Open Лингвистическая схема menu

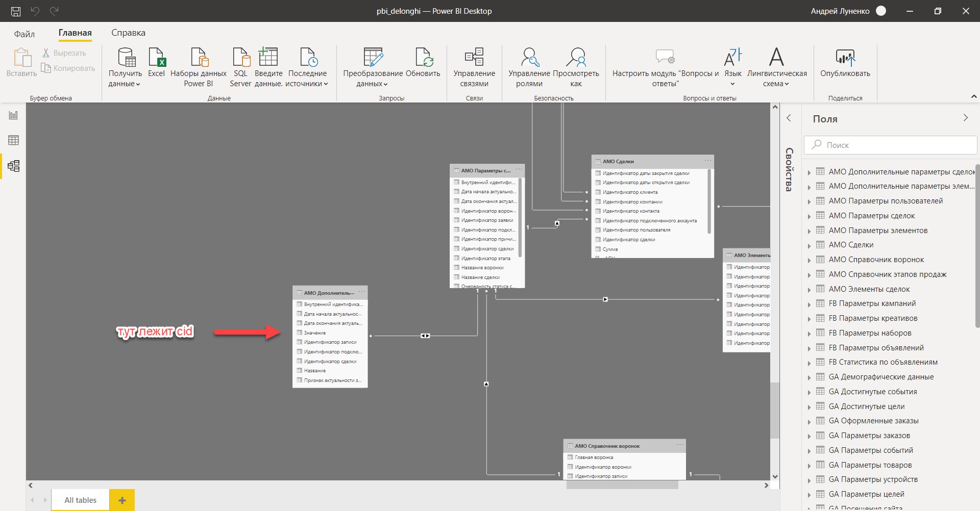click(777, 67)
